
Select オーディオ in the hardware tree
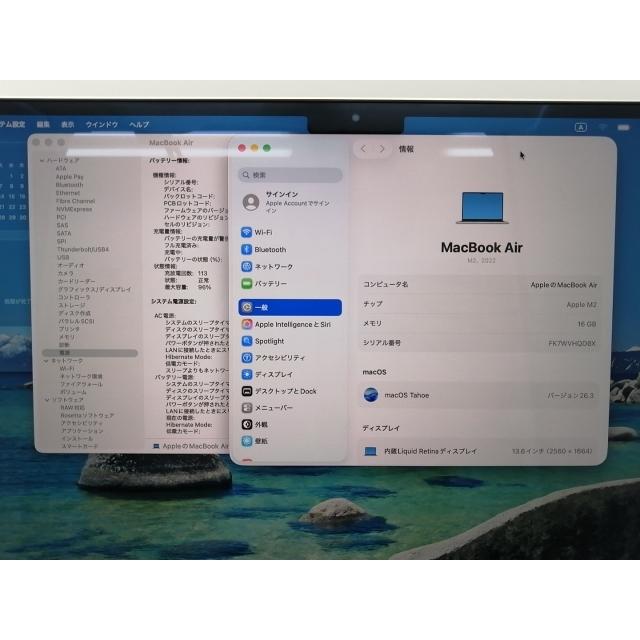(x=71, y=265)
